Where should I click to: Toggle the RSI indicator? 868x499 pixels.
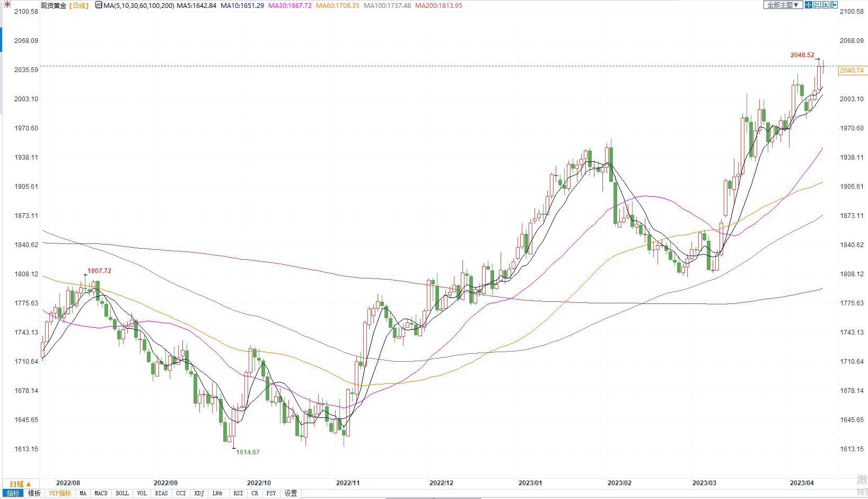click(x=238, y=493)
